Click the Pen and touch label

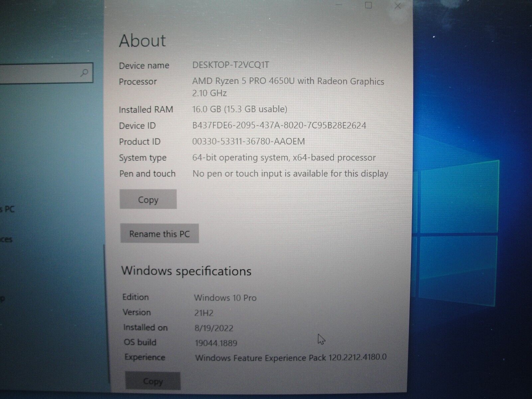pyautogui.click(x=147, y=174)
